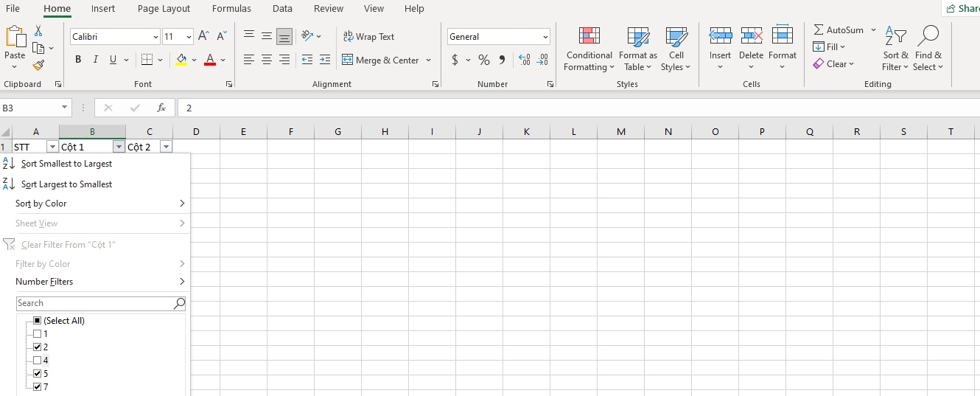The width and height of the screenshot is (980, 396).
Task: Open the Merge & Center dropdown arrow
Action: click(429, 60)
